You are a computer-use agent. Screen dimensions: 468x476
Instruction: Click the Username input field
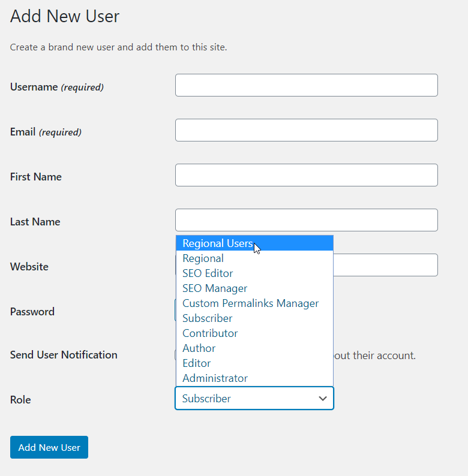click(x=307, y=85)
